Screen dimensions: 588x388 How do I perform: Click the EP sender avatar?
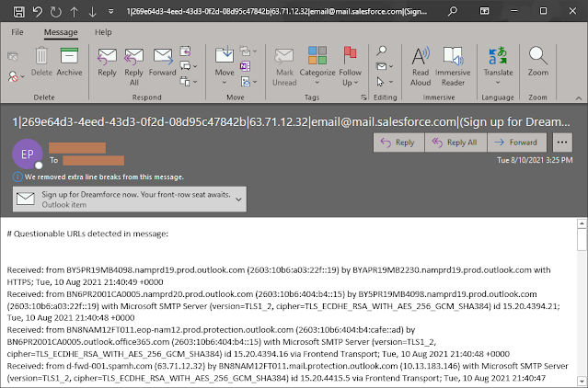click(27, 154)
